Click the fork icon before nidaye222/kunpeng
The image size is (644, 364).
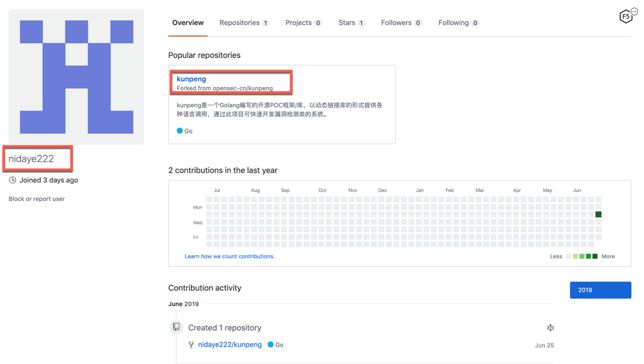pyautogui.click(x=191, y=345)
